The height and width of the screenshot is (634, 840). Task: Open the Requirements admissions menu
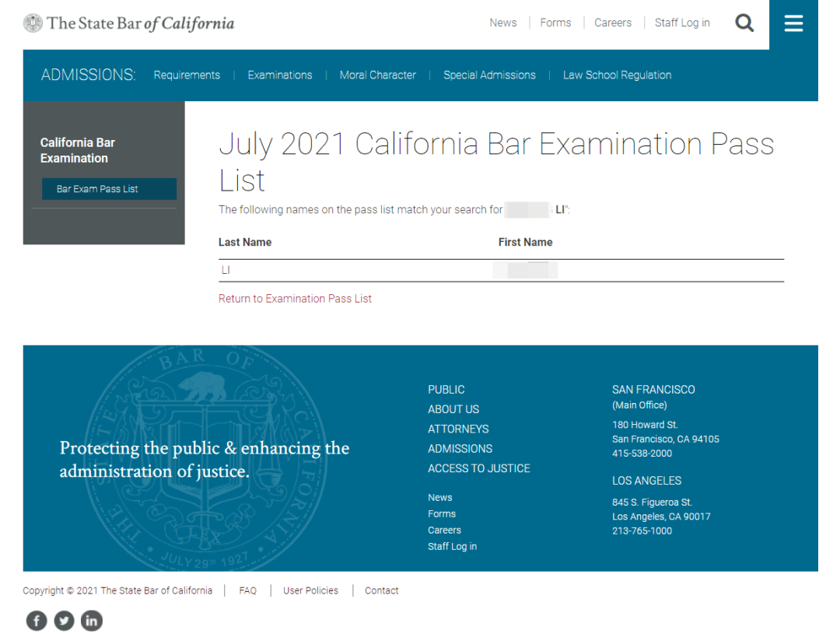187,75
